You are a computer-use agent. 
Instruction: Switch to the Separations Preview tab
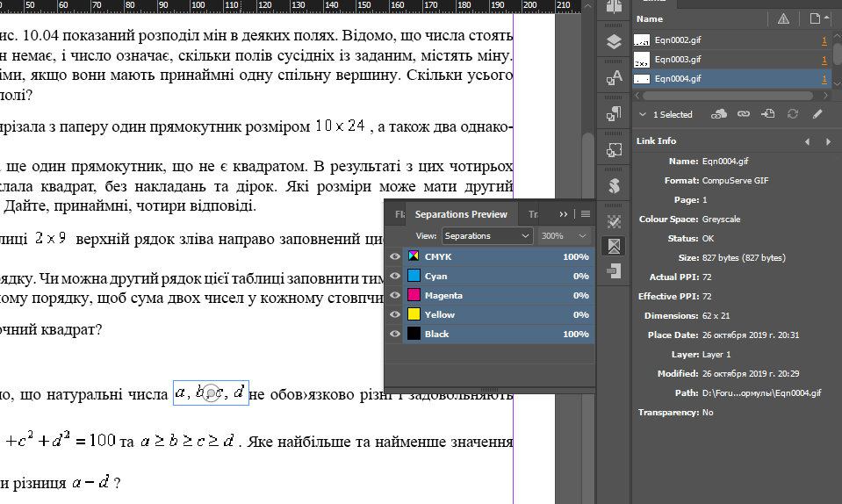(461, 214)
